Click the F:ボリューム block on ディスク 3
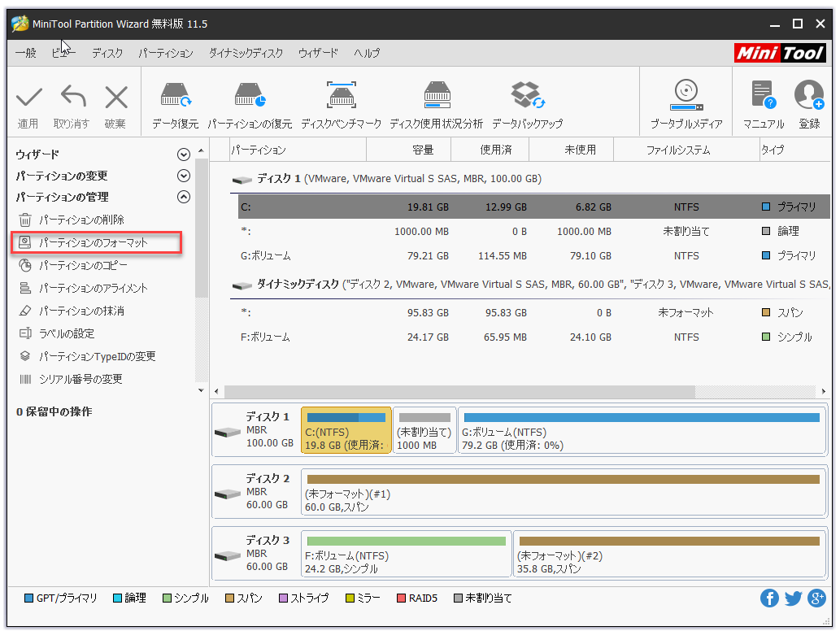Screen dimensions: 840x631 click(x=406, y=555)
